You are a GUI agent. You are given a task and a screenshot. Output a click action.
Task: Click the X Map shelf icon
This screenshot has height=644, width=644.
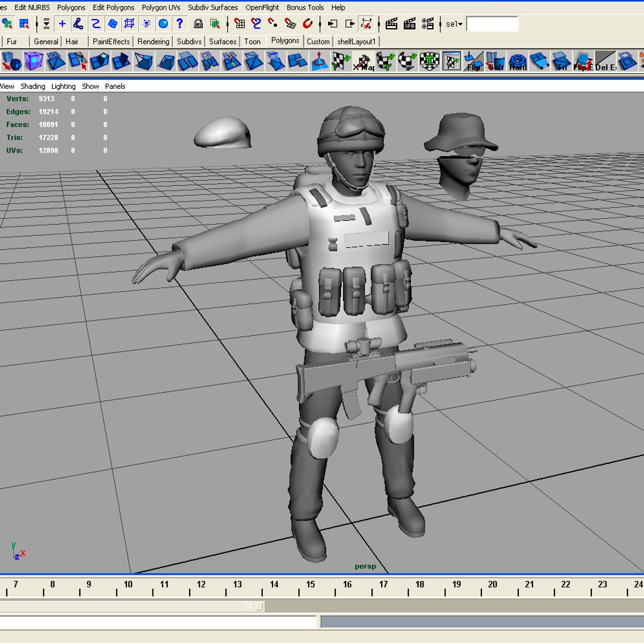point(364,61)
